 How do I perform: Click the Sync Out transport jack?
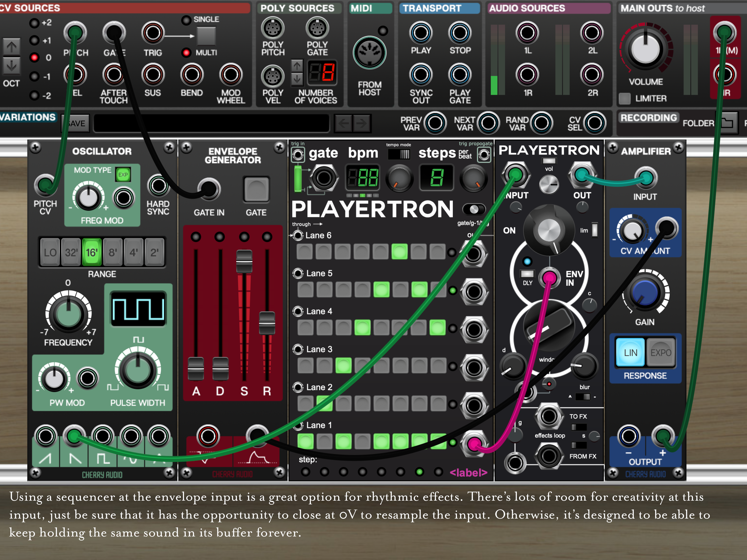click(421, 75)
